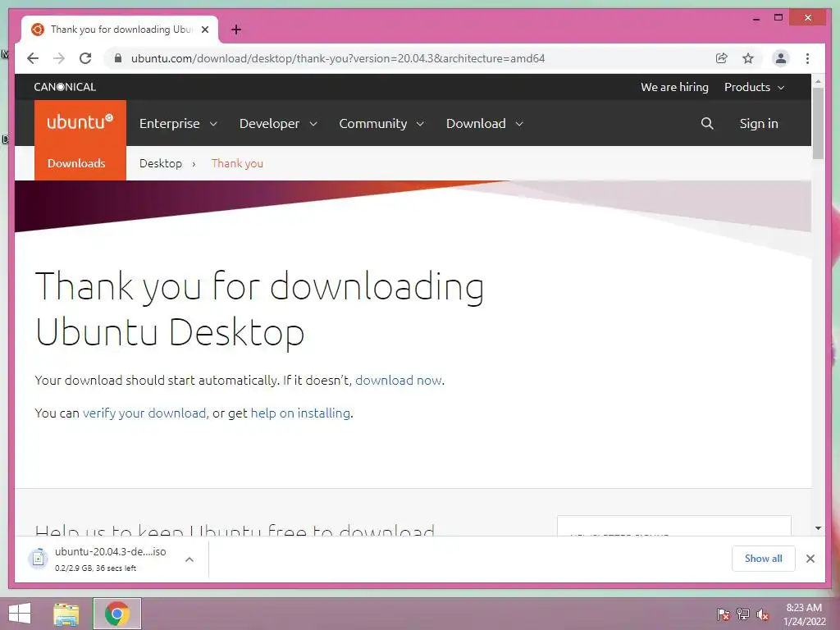This screenshot has width=840, height=630.
Task: Close the 'Thank you for downloading' tab
Action: (x=205, y=30)
